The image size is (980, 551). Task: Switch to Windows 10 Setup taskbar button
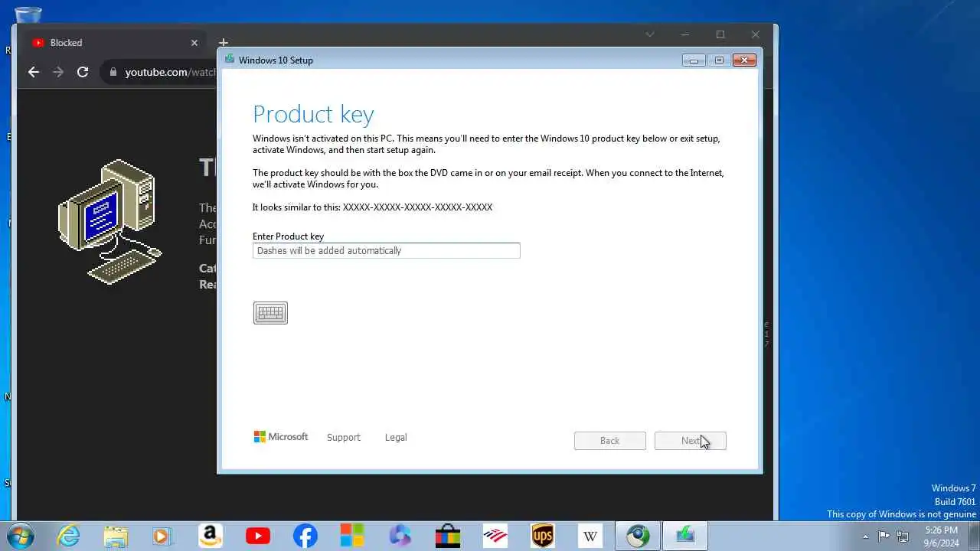click(x=684, y=536)
